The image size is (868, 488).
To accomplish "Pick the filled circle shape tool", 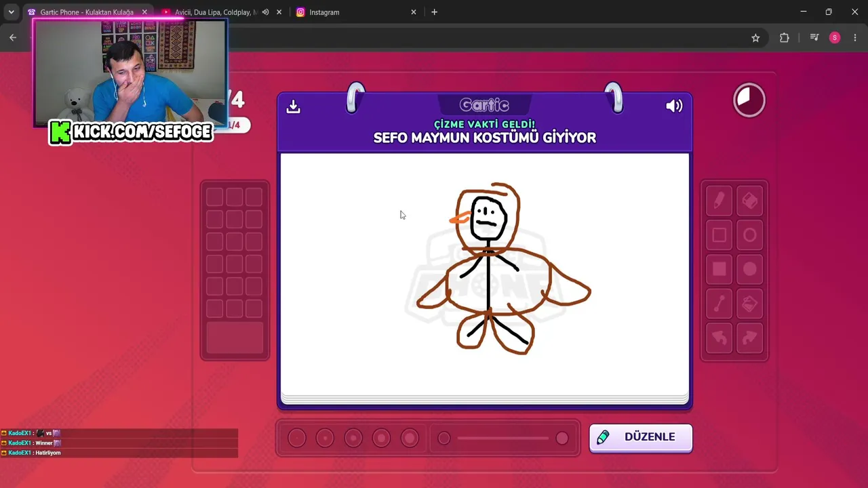I will pyautogui.click(x=749, y=269).
